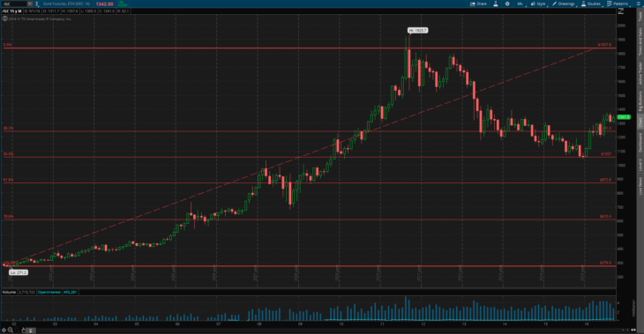
Task: Click the symbol link clipboard icon
Action: 37,4
